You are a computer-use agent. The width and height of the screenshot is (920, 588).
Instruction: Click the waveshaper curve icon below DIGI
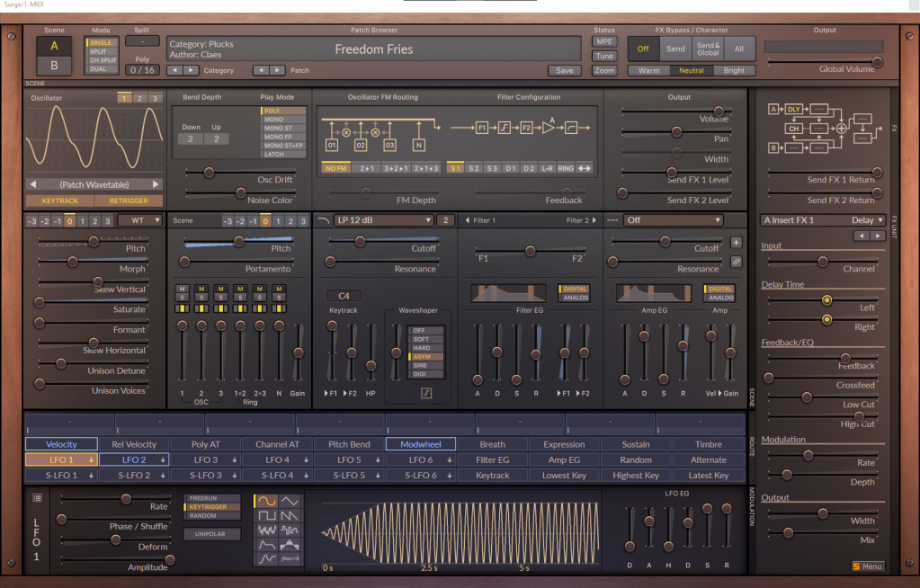pyautogui.click(x=426, y=393)
